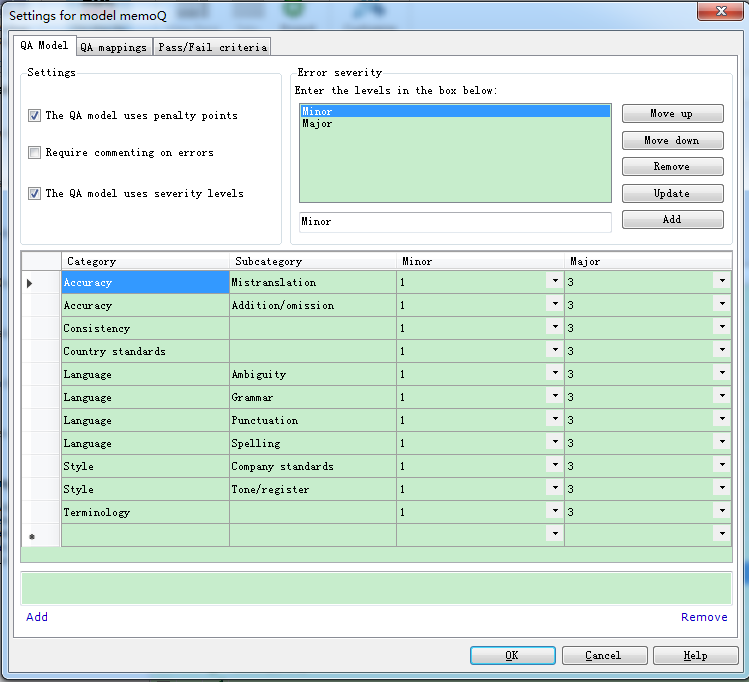Click the Remove severity button
This screenshot has width=749, height=682.
coord(673,167)
